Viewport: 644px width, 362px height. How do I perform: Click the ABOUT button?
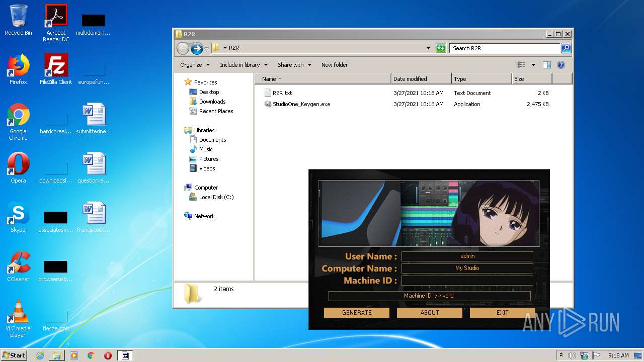[x=430, y=313]
